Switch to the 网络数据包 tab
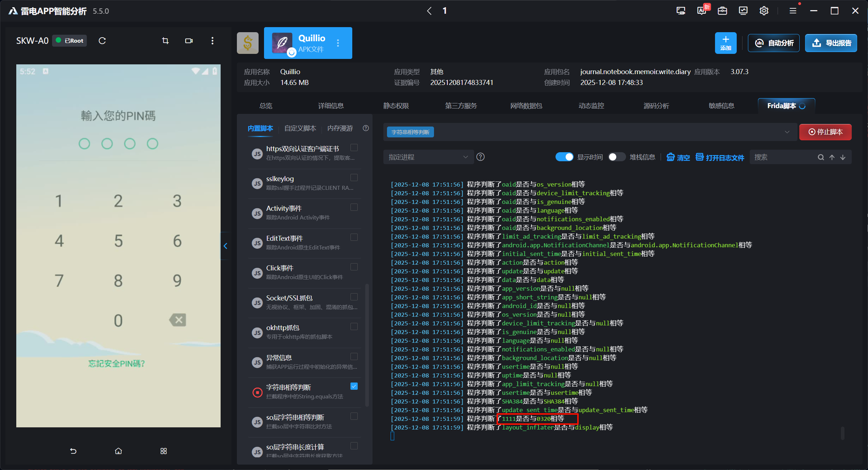 (526, 106)
